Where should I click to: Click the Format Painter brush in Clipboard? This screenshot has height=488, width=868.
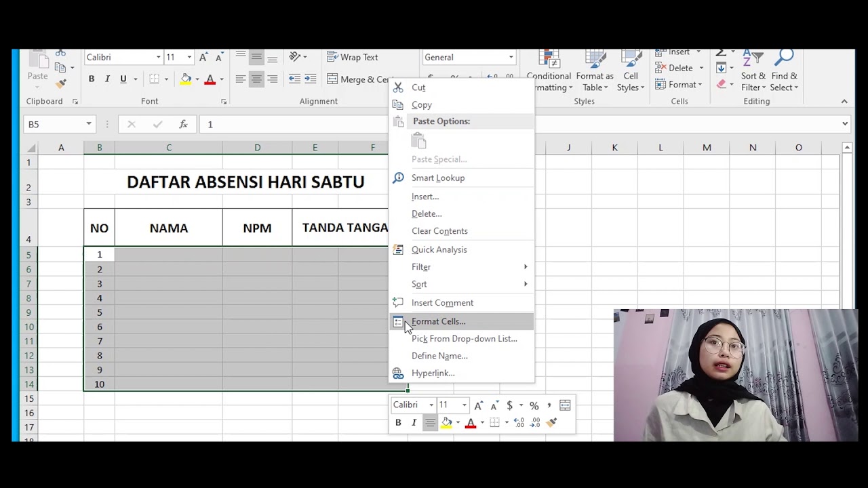coord(61,83)
